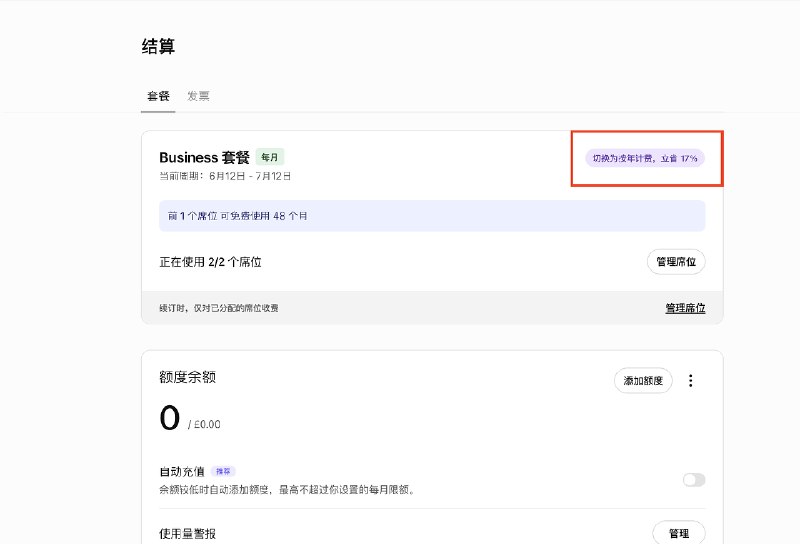
Task: Click the 管理 button for 使用量警报
Action: coord(679,533)
